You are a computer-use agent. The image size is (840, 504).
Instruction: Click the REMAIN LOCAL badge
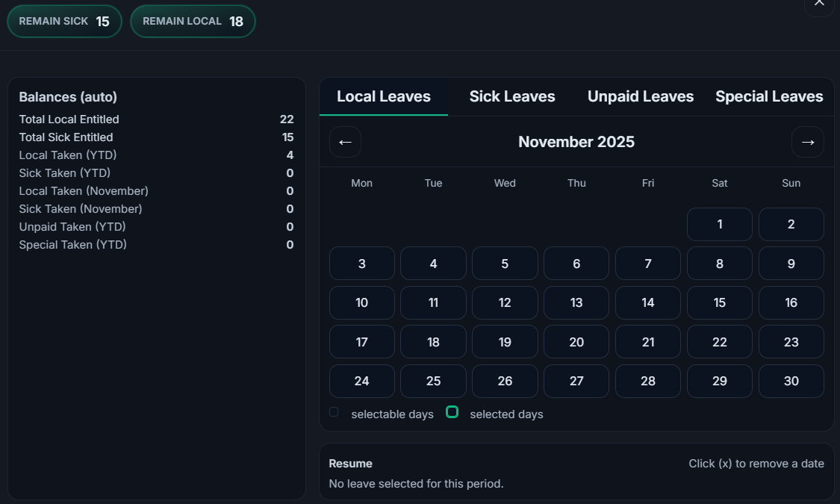coord(193,22)
